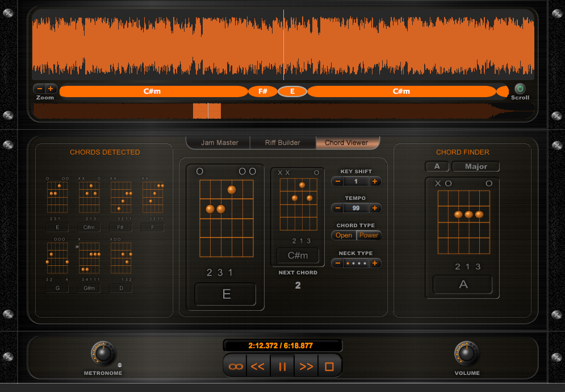Keep Chord Type set to Power
565x392 pixels.
(369, 235)
